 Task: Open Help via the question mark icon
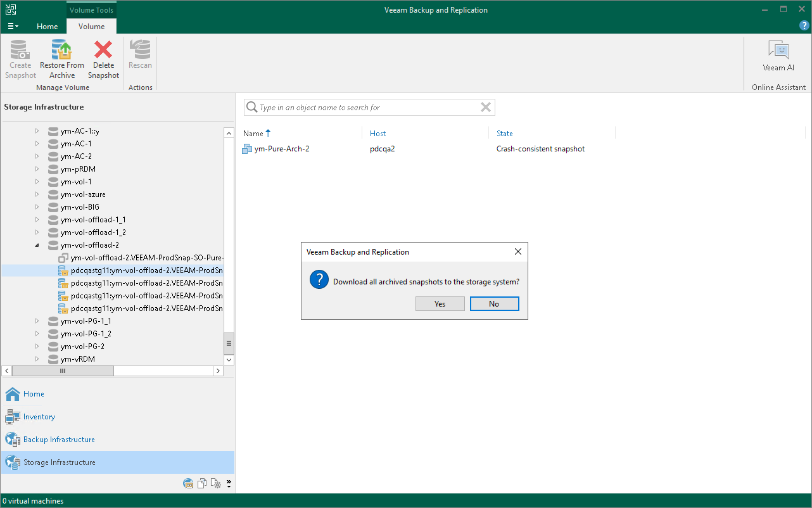pos(804,26)
